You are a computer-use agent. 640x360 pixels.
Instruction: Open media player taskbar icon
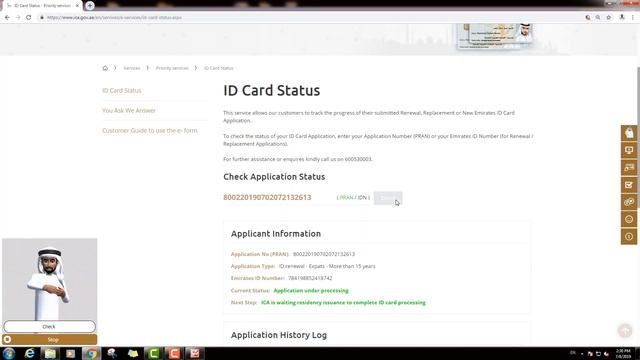(71, 353)
